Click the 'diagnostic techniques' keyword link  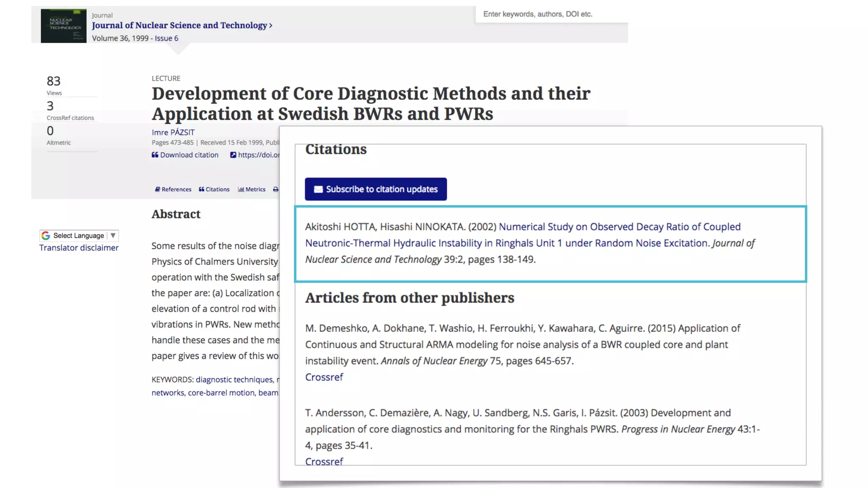pyautogui.click(x=234, y=380)
